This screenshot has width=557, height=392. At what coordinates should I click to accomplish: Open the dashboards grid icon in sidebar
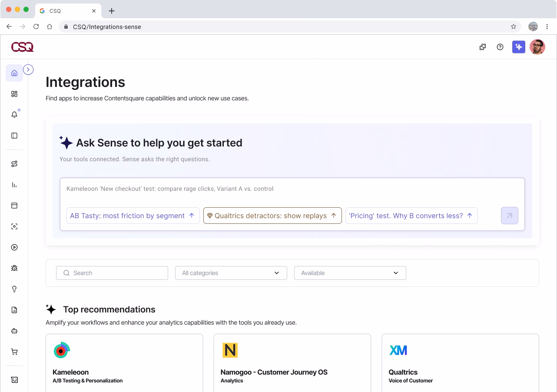click(14, 94)
